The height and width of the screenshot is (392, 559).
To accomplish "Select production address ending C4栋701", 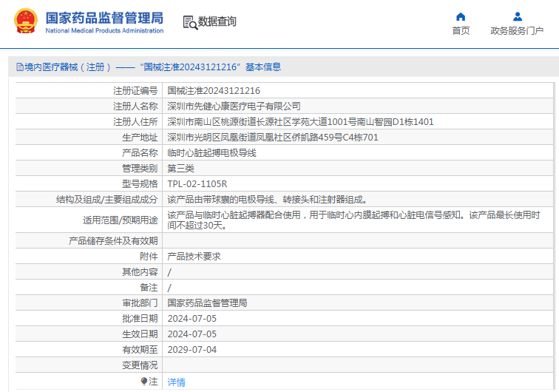I will 273,138.
